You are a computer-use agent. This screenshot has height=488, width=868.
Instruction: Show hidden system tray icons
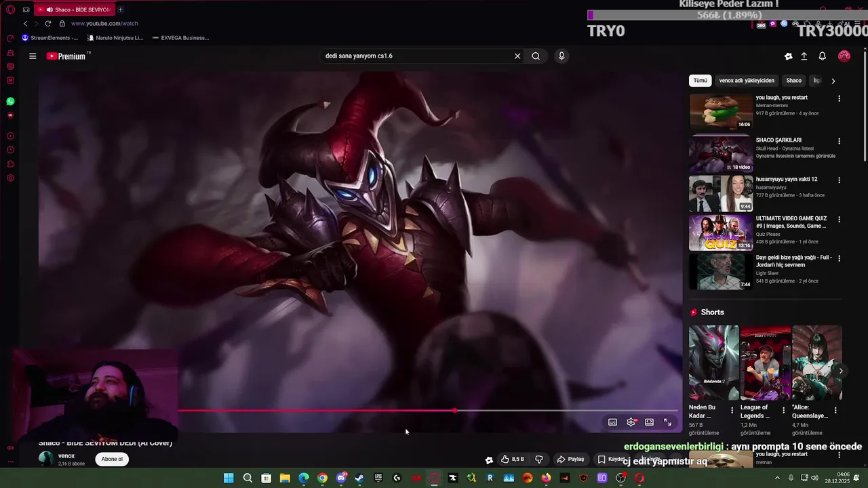pos(777,478)
